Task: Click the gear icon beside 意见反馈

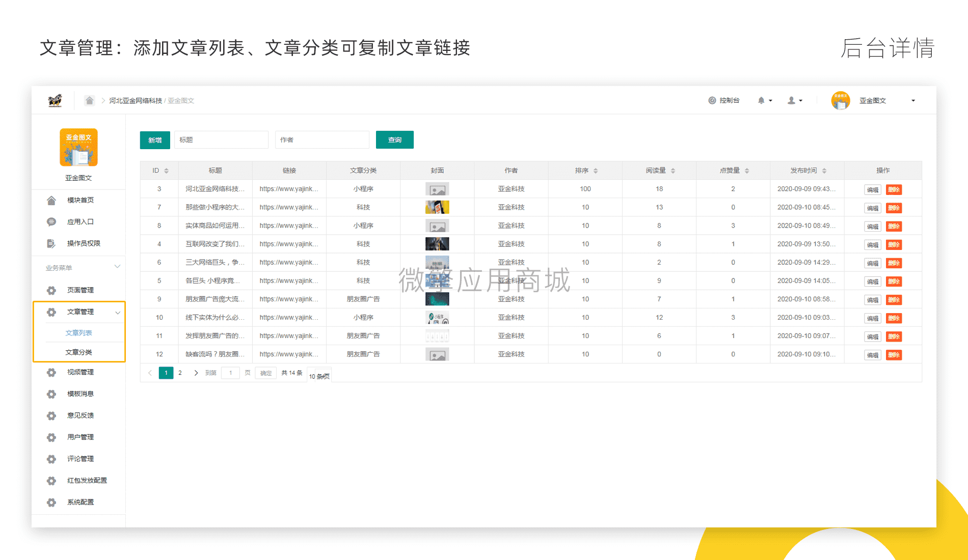Action: pyautogui.click(x=51, y=416)
